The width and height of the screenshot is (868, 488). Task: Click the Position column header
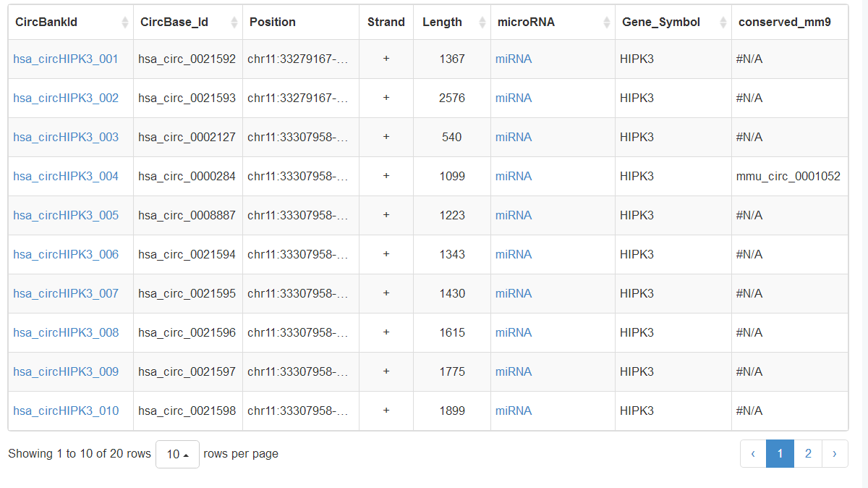(273, 22)
